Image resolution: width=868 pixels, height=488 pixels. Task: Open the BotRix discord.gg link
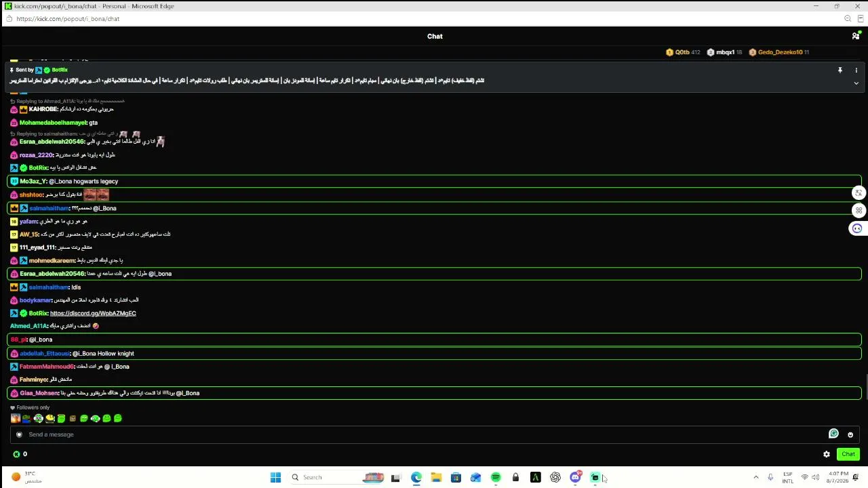click(x=93, y=313)
